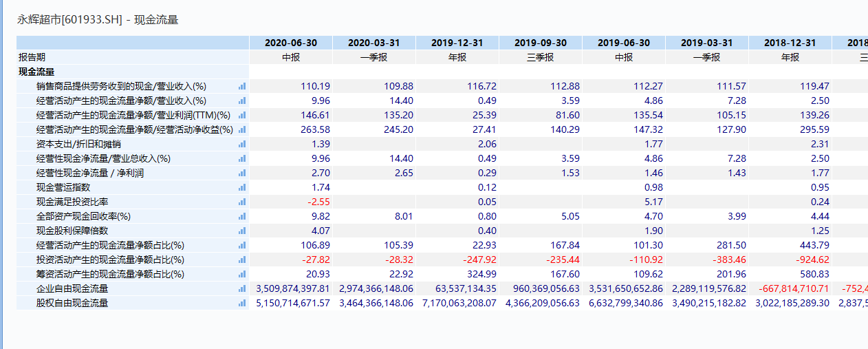Click the value 8.01
The height and width of the screenshot is (349, 868).
coord(404,216)
